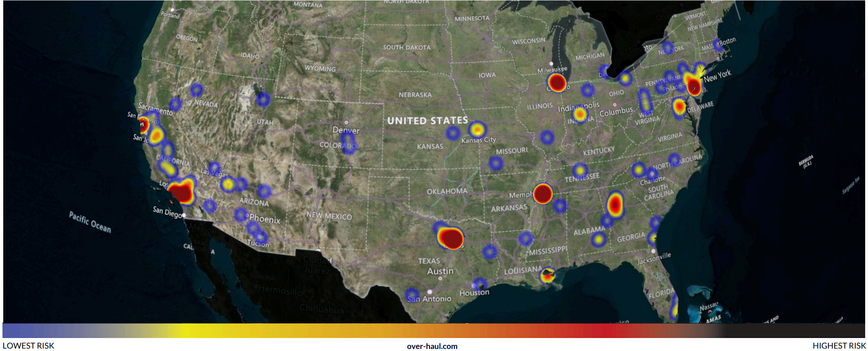
Task: Click the ILLINOIS state label
Action: [x=540, y=106]
